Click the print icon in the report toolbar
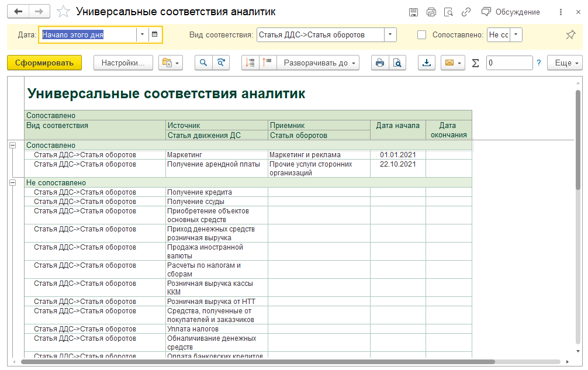The width and height of the screenshot is (588, 370). [380, 63]
